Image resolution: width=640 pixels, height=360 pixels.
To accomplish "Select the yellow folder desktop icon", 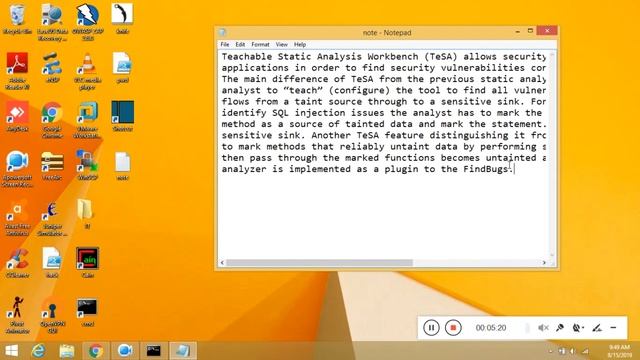I will [87, 214].
